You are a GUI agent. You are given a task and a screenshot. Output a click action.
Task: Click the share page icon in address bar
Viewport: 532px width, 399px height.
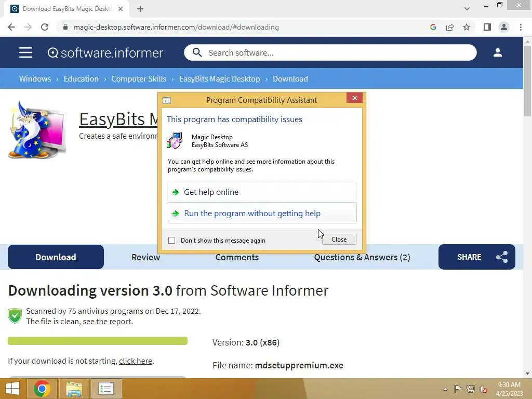[x=450, y=27]
